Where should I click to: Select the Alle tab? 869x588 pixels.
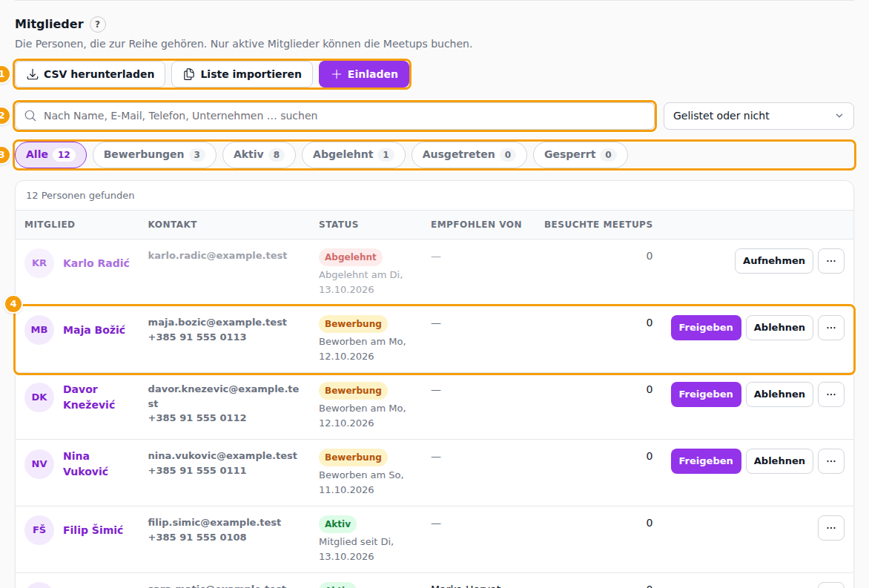tap(50, 155)
